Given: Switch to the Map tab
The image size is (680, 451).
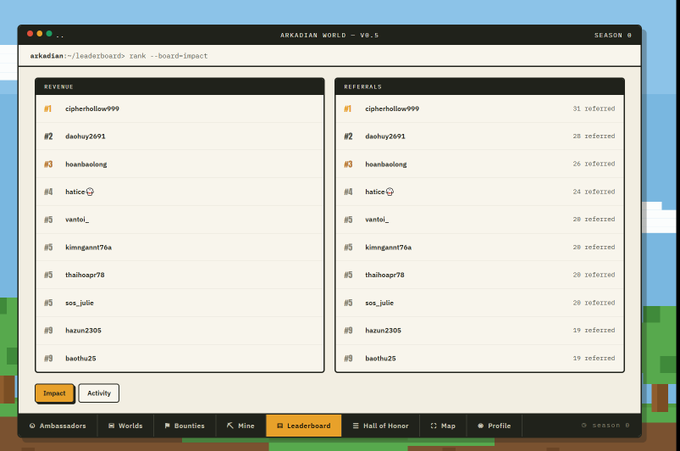Looking at the screenshot, I should coord(443,426).
